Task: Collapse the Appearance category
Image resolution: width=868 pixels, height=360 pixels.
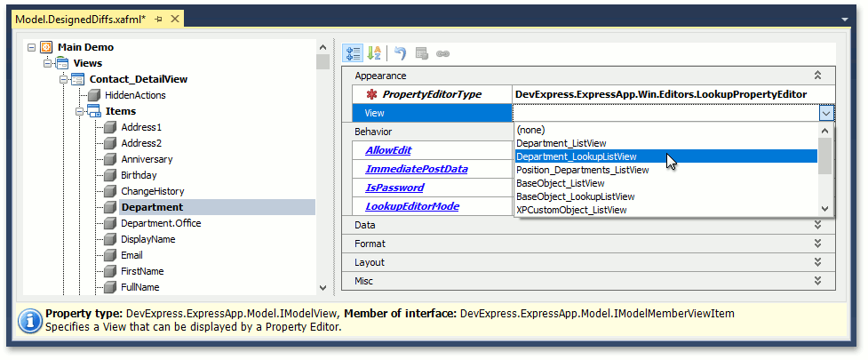Action: pos(817,76)
